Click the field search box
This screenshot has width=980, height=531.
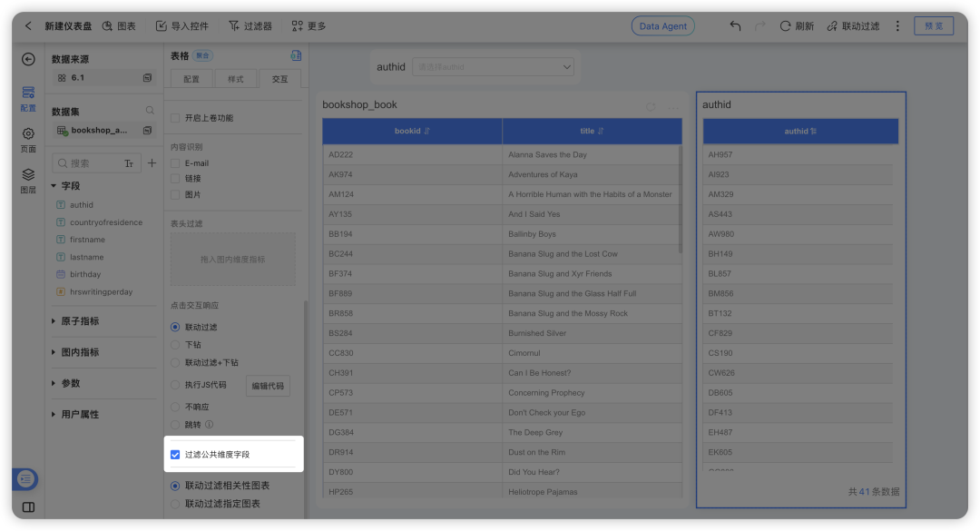tap(97, 163)
